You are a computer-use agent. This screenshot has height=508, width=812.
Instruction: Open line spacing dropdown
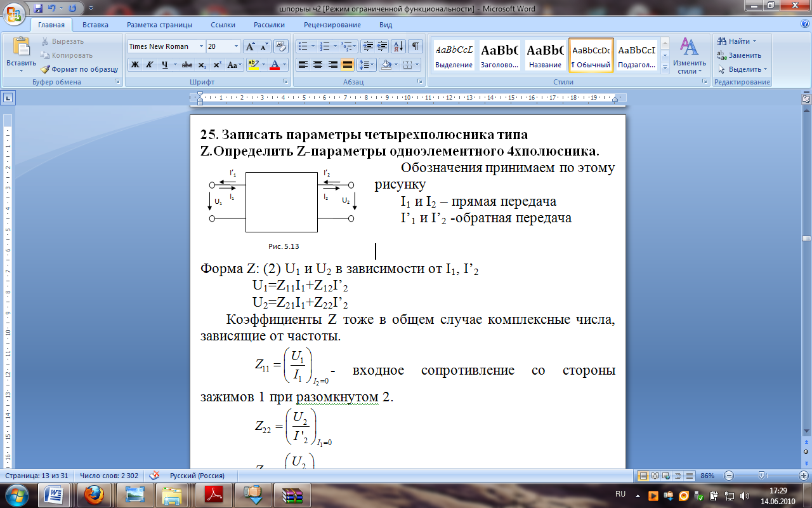point(367,65)
